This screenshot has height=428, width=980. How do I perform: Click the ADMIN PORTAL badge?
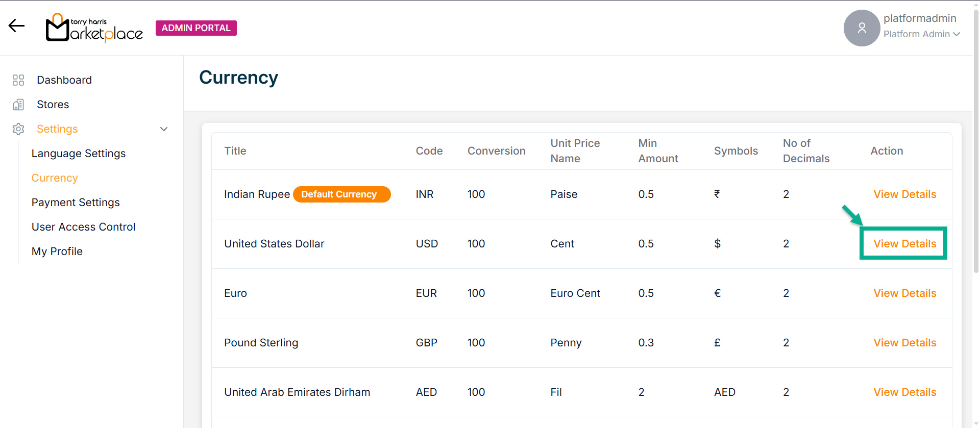[196, 28]
